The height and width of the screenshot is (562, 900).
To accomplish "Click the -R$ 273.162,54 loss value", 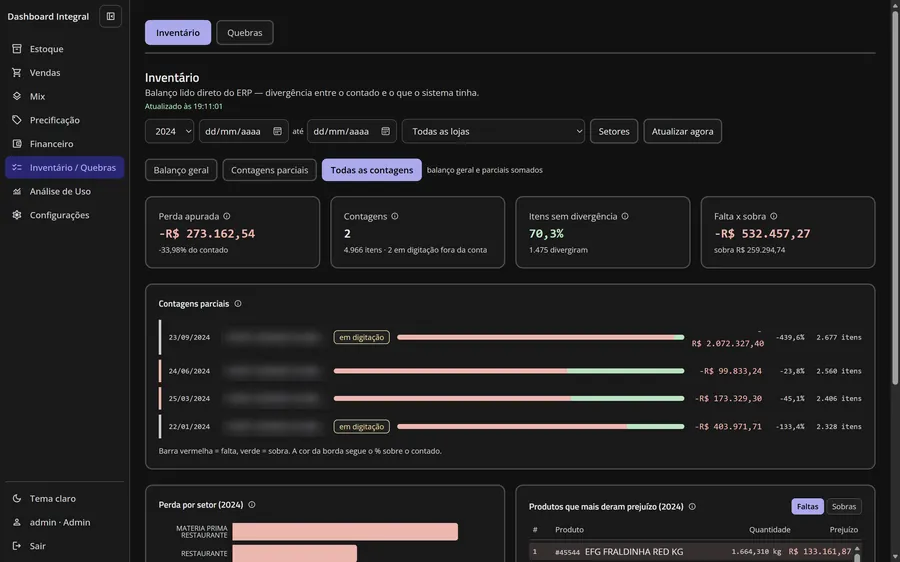I will tap(207, 234).
